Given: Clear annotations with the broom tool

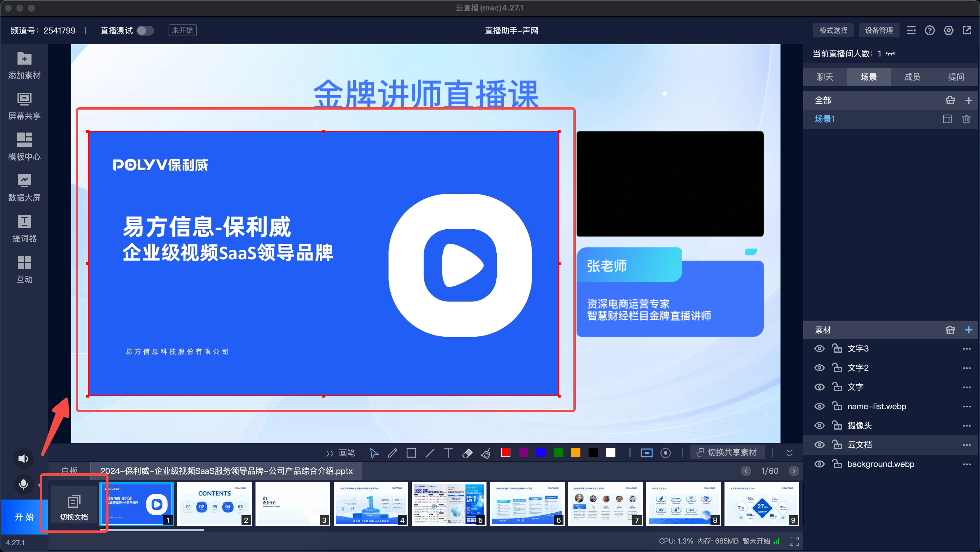Looking at the screenshot, I should point(486,453).
